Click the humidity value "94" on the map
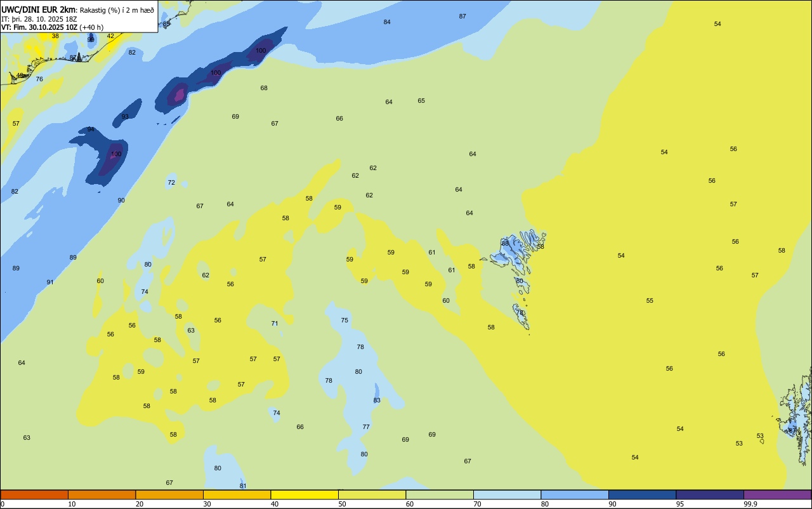 tap(91, 129)
